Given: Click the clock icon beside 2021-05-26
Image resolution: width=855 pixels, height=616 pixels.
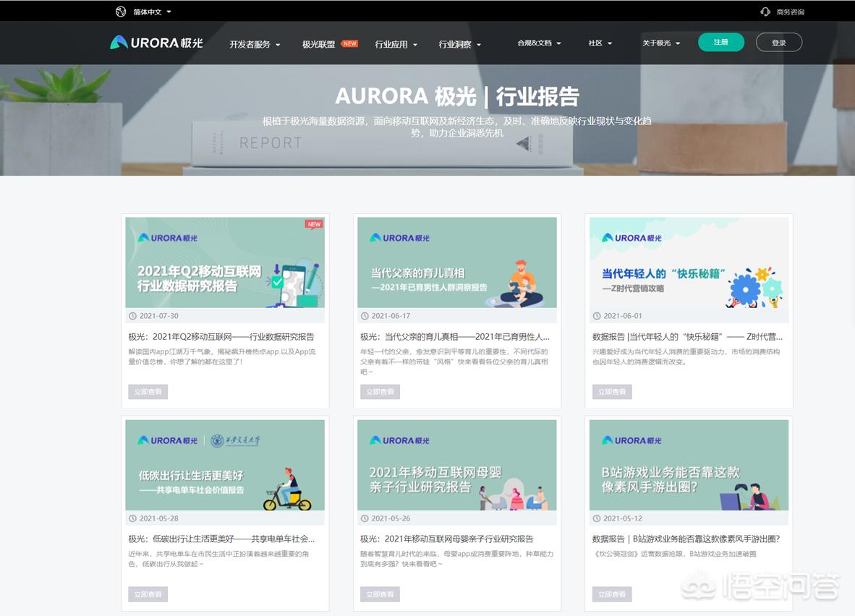Looking at the screenshot, I should (365, 518).
